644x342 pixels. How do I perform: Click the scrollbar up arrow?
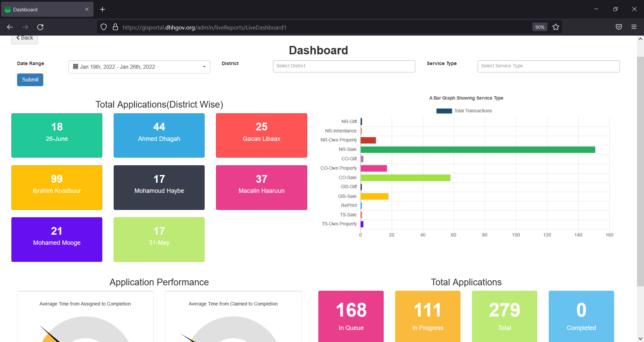pos(640,39)
